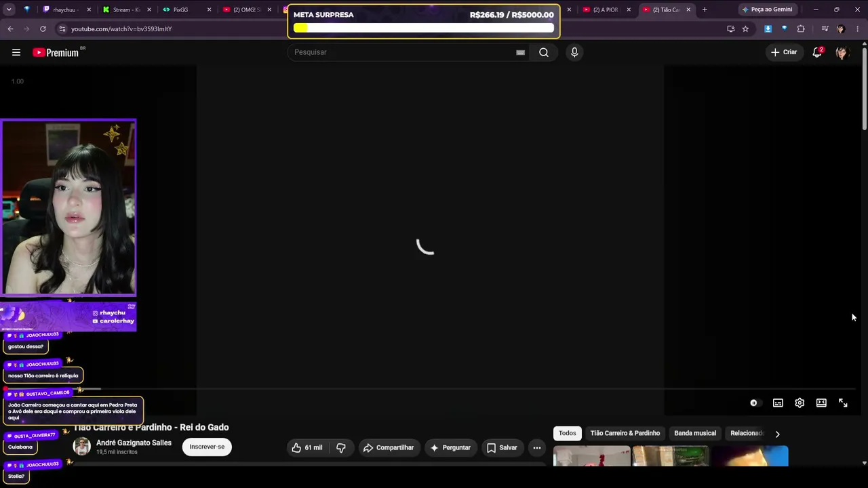This screenshot has width=868, height=488.
Task: Expand the tab search dropdown arrow
Action: pyautogui.click(x=10, y=9)
